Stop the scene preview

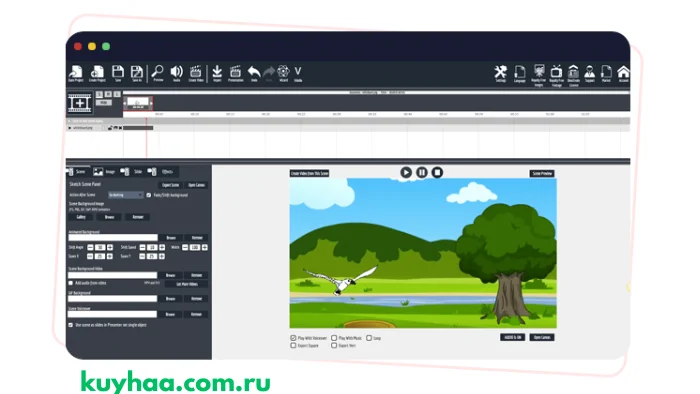(437, 172)
